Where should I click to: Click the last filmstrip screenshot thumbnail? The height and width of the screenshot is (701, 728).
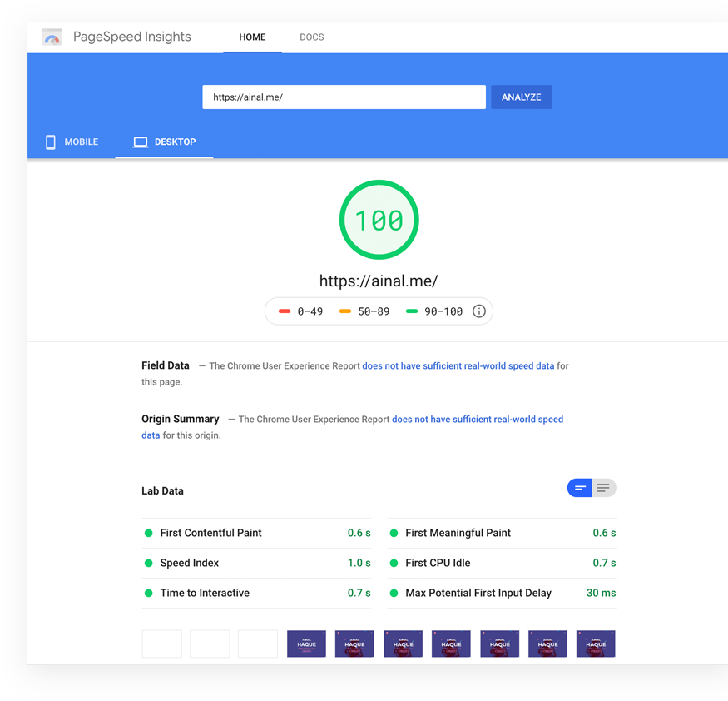[x=596, y=644]
